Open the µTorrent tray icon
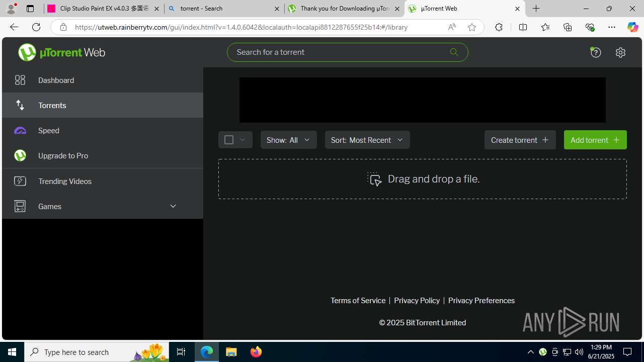This screenshot has height=362, width=644. pyautogui.click(x=543, y=352)
